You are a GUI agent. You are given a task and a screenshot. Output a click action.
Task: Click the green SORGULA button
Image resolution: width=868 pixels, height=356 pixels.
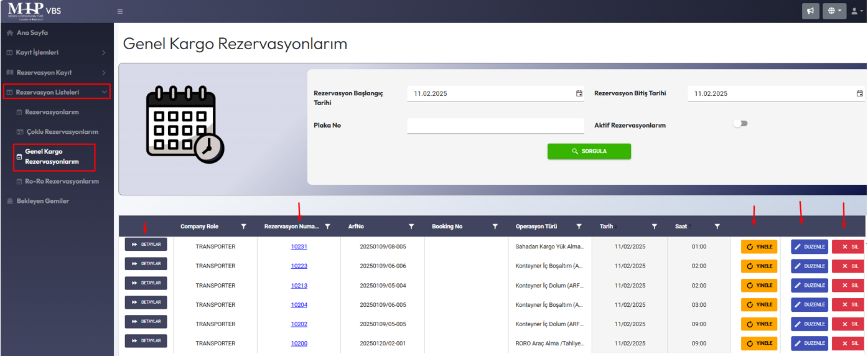click(x=589, y=151)
